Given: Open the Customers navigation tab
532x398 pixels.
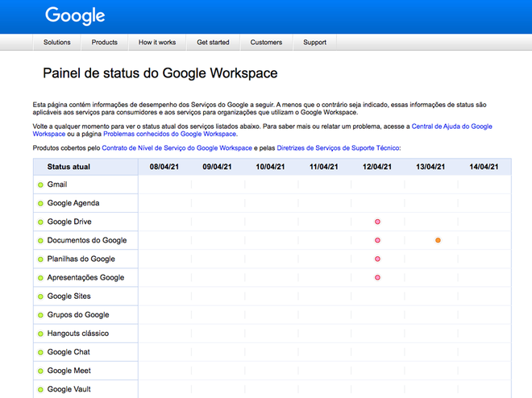Looking at the screenshot, I should [x=266, y=43].
